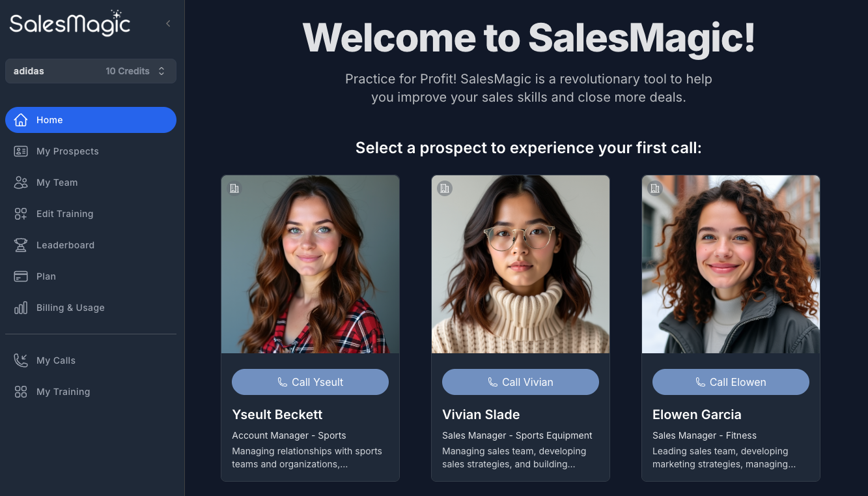The height and width of the screenshot is (496, 868).
Task: Click the Plan credit card icon
Action: (x=21, y=276)
